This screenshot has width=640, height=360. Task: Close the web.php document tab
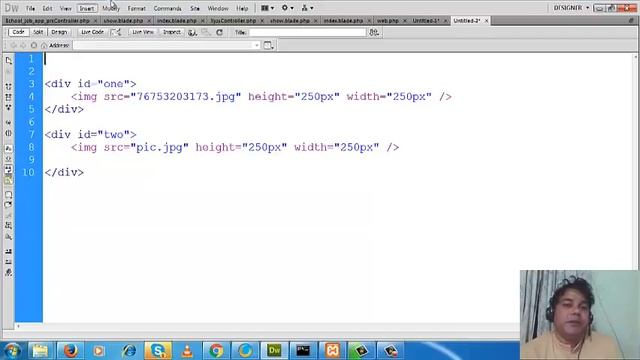(405, 20)
